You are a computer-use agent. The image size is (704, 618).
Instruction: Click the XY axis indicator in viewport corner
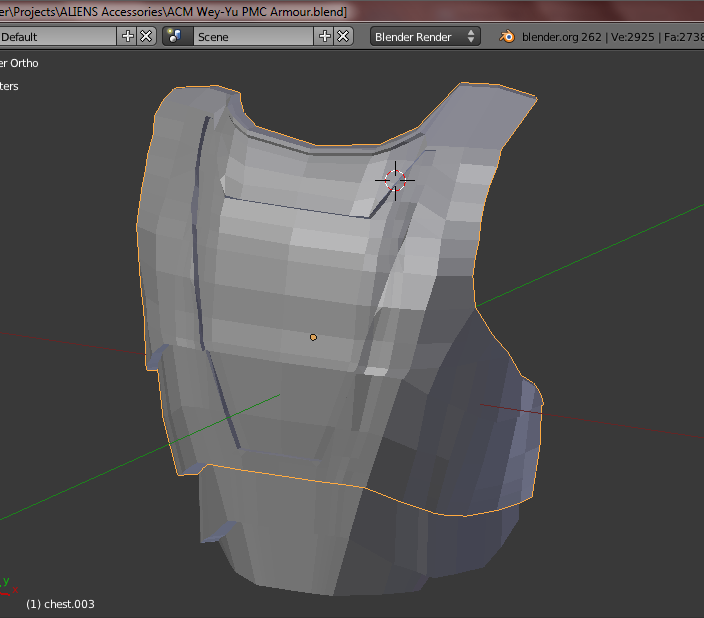9,586
